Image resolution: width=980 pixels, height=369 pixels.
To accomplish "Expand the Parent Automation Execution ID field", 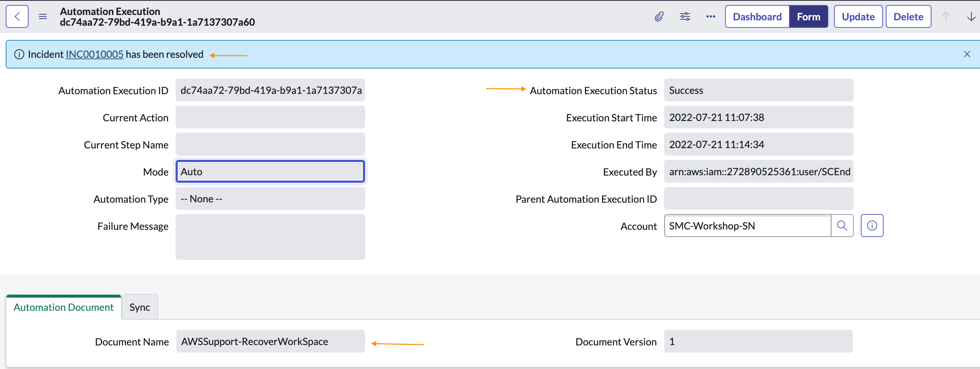I will tap(758, 198).
